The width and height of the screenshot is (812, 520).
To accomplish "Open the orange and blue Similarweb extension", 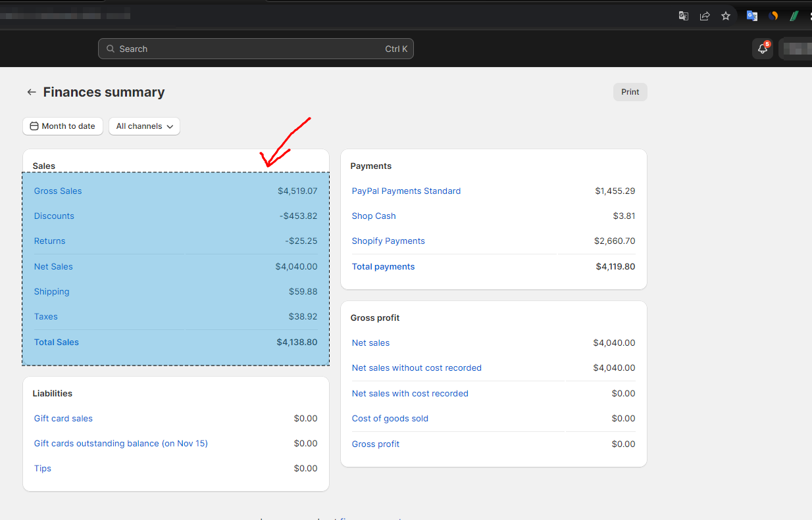I will point(773,16).
